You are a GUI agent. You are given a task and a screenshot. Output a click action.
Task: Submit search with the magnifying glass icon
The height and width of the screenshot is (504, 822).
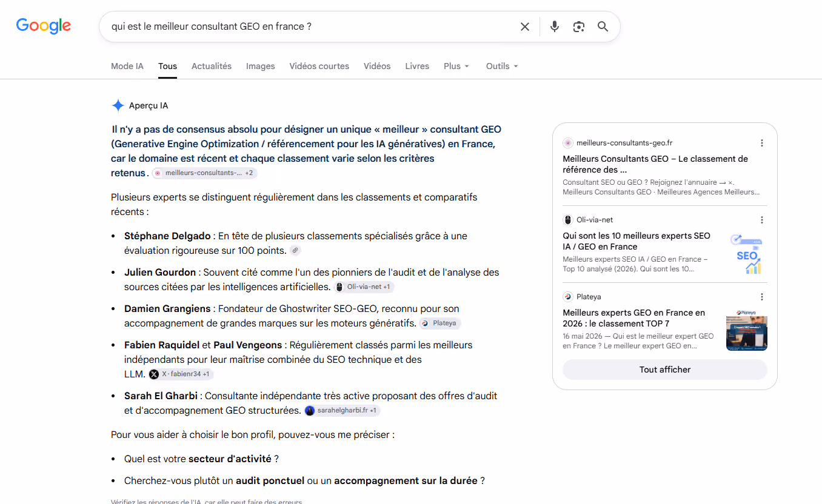point(603,27)
